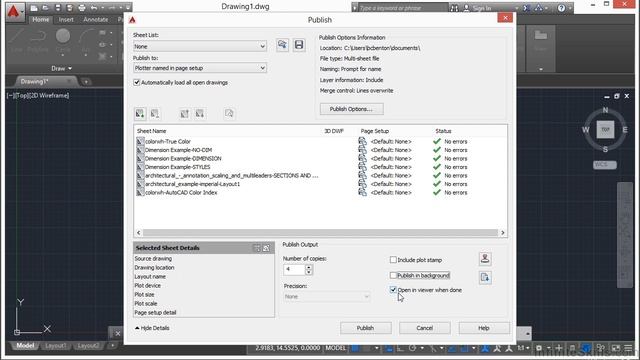Open the Publish to dropdown
Image resolution: width=640 pixels, height=360 pixels.
coord(200,68)
